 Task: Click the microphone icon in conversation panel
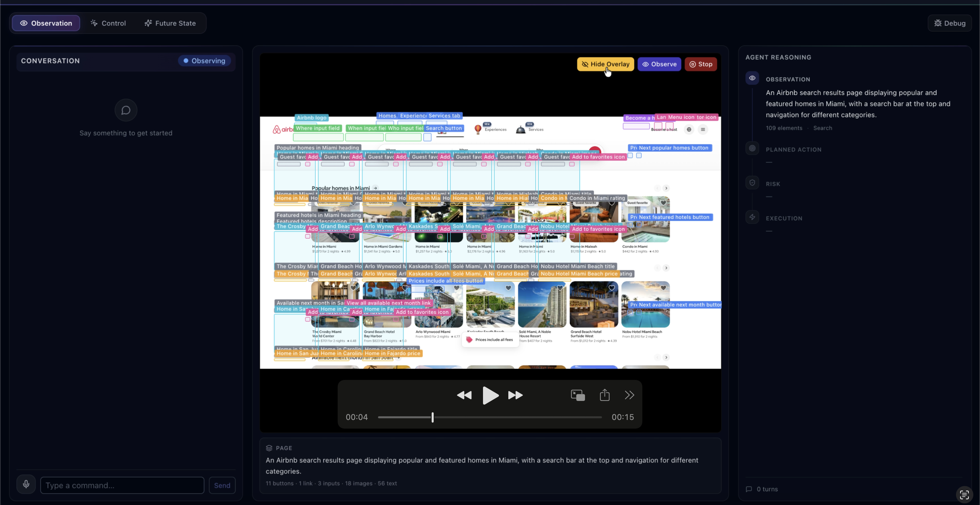point(26,484)
